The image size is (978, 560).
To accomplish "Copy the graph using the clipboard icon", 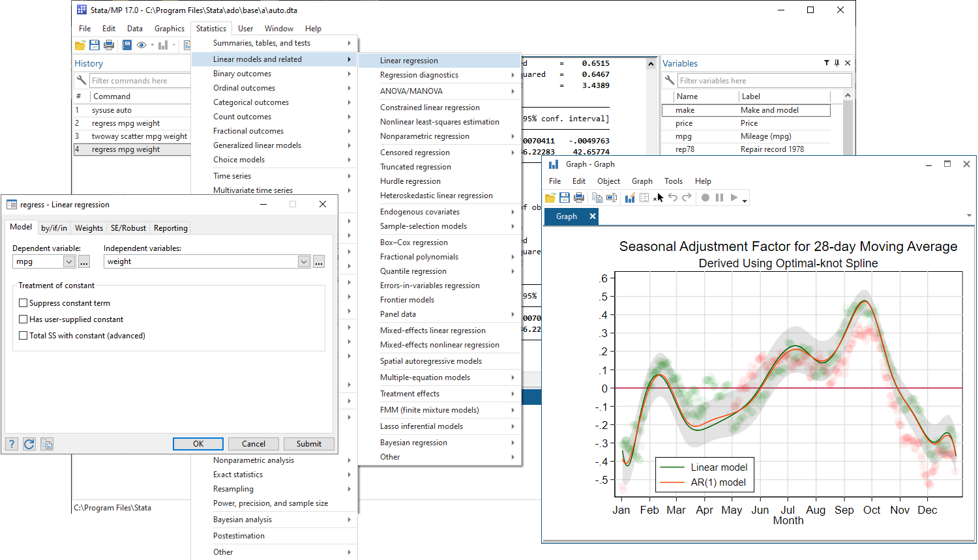I will coord(597,198).
